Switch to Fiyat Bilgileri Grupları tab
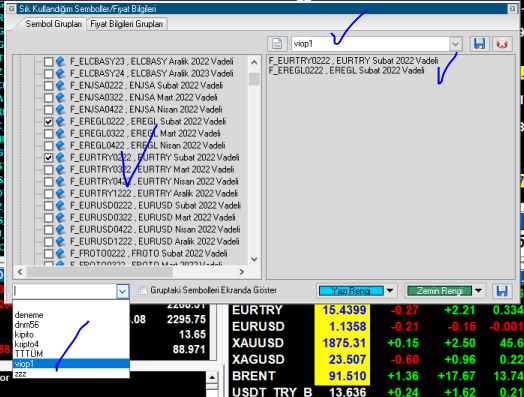This screenshot has width=524, height=397. (x=127, y=24)
